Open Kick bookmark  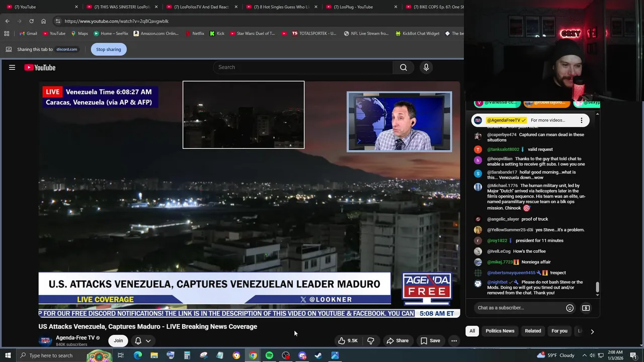(x=217, y=34)
